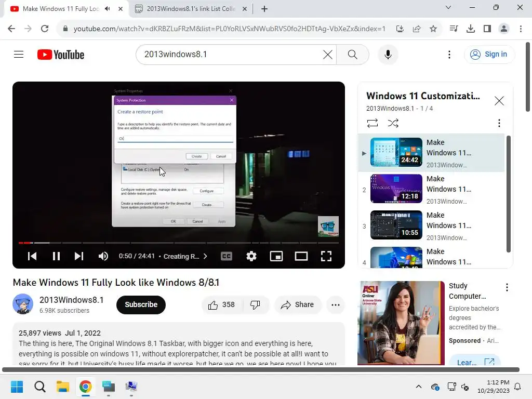Open media controls in Chrome toolbar

[x=454, y=29]
